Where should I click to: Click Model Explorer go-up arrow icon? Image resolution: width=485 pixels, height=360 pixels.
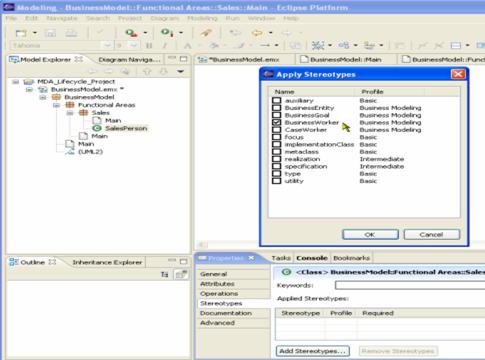[x=147, y=71]
